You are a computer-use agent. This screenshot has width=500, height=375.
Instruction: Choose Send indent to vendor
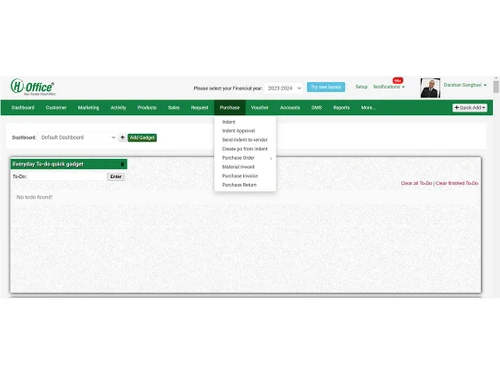245,140
